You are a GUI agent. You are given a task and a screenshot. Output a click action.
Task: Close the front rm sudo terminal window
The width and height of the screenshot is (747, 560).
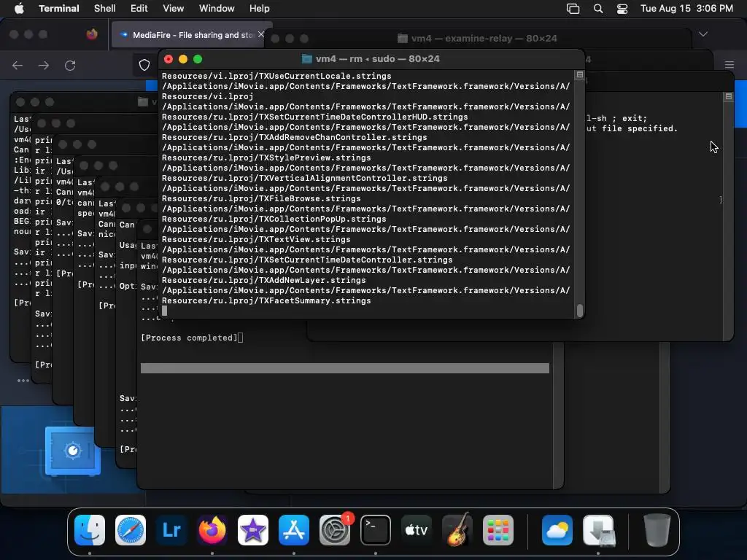(169, 59)
